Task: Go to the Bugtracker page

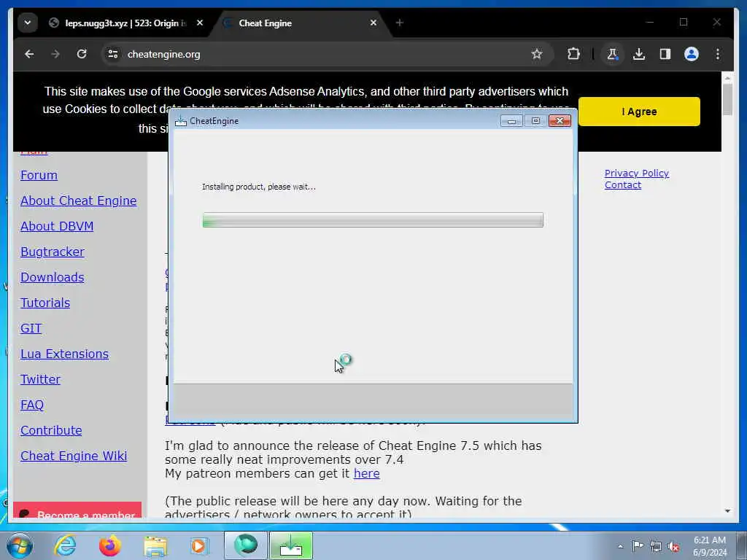Action: point(53,252)
